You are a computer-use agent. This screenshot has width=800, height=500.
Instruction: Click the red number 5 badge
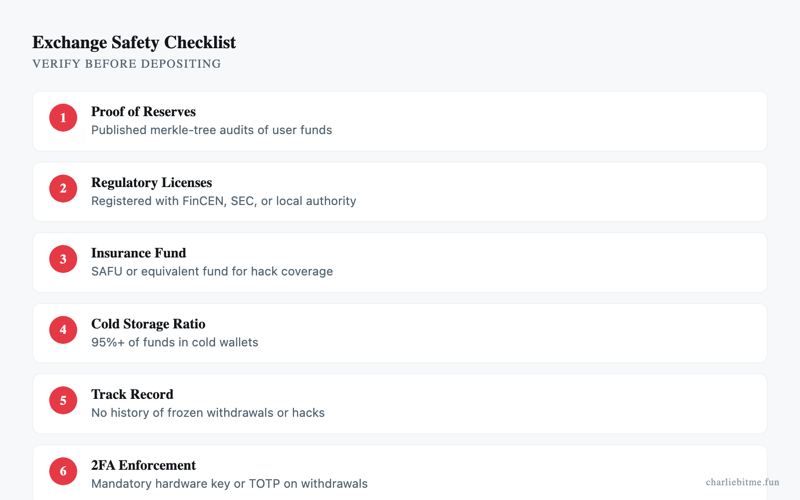[x=63, y=401]
